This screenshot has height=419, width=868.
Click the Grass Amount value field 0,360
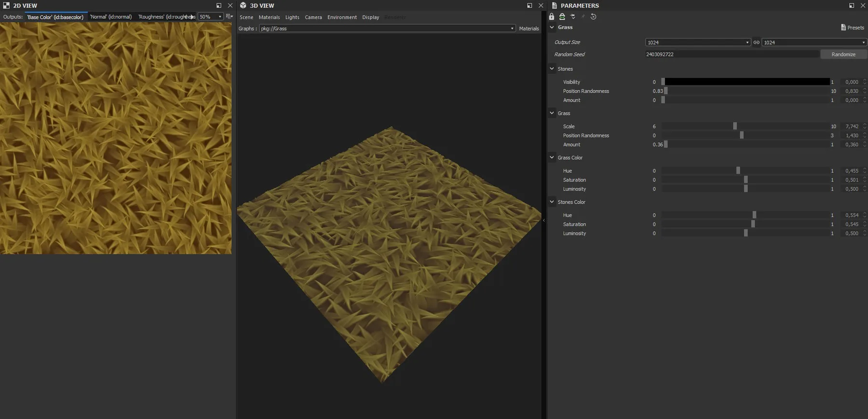[852, 144]
